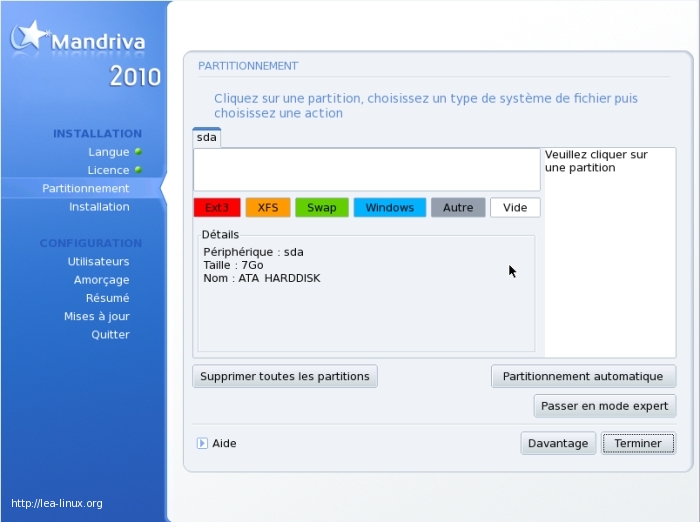Finish partitioning with Terminer
This screenshot has height=522, width=700.
[638, 443]
